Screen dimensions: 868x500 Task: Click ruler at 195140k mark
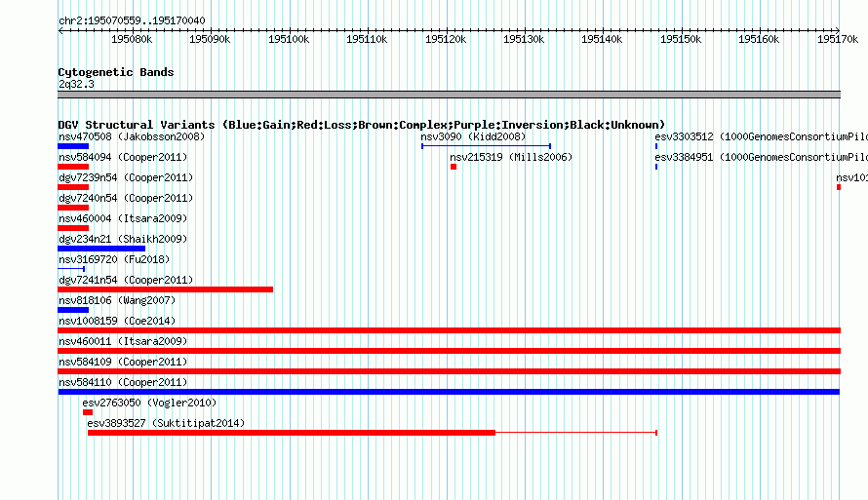602,39
